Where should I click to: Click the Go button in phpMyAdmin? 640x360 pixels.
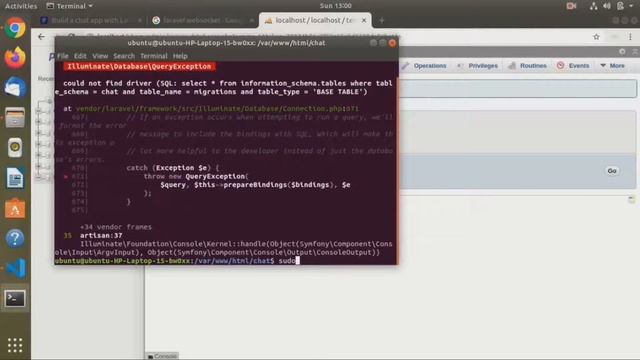611,171
